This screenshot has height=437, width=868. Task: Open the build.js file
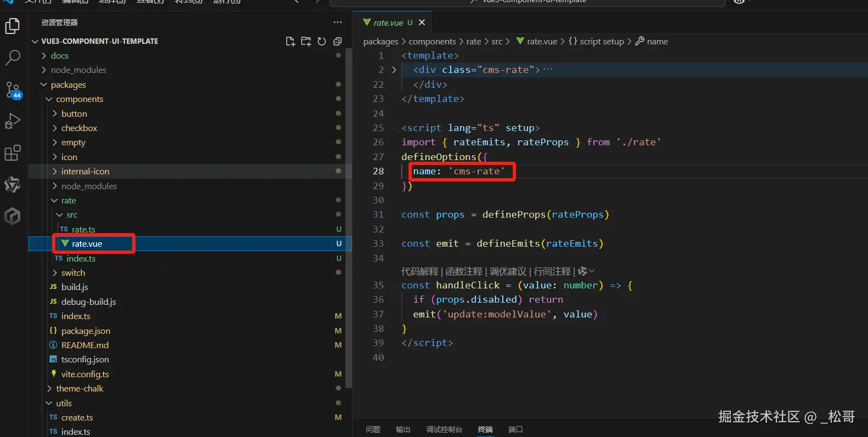(75, 287)
